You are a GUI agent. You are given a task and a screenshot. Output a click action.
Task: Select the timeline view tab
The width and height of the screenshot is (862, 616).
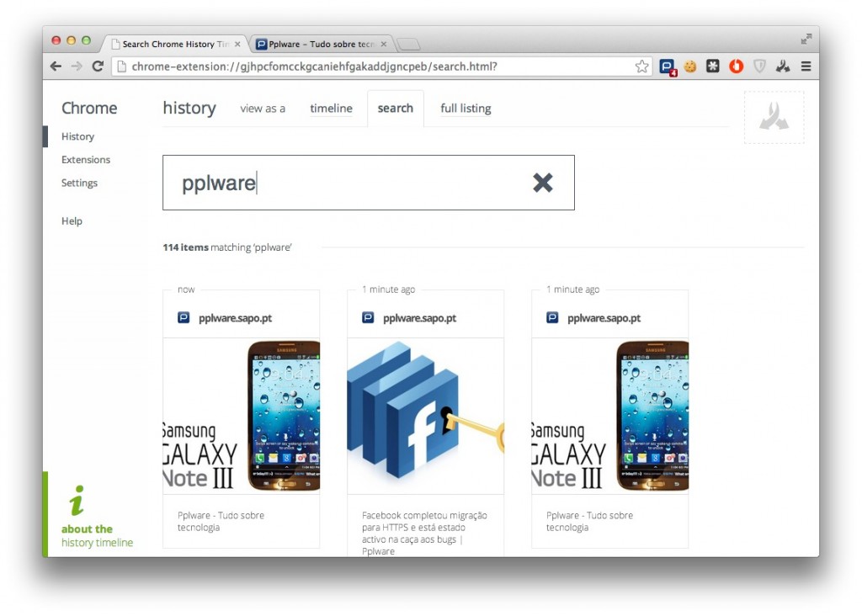coord(331,109)
